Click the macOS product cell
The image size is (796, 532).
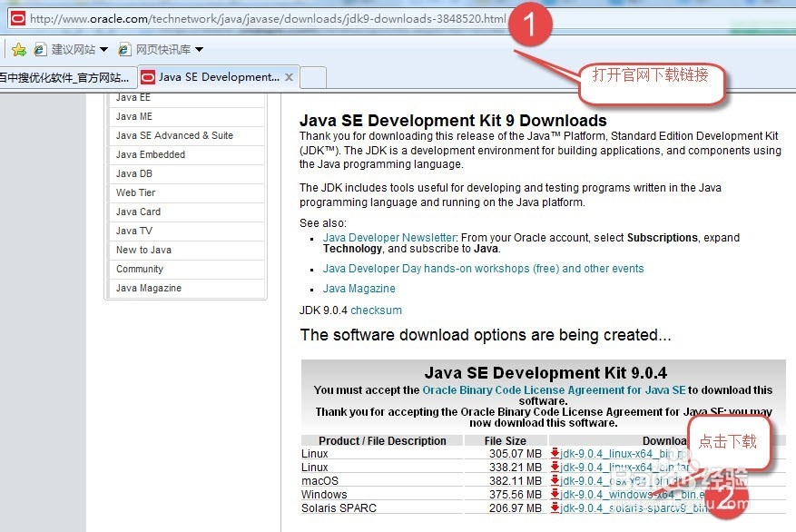(319, 481)
